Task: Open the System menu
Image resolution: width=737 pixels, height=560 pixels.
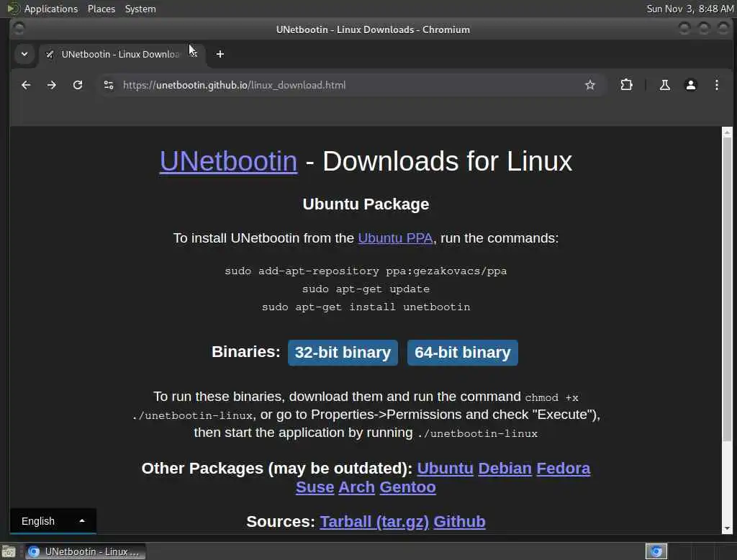Action: [x=140, y=9]
